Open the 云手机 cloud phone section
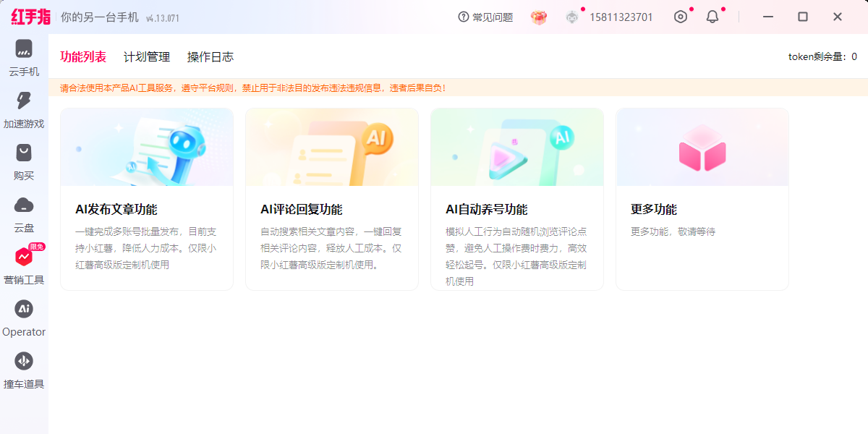 (x=24, y=58)
